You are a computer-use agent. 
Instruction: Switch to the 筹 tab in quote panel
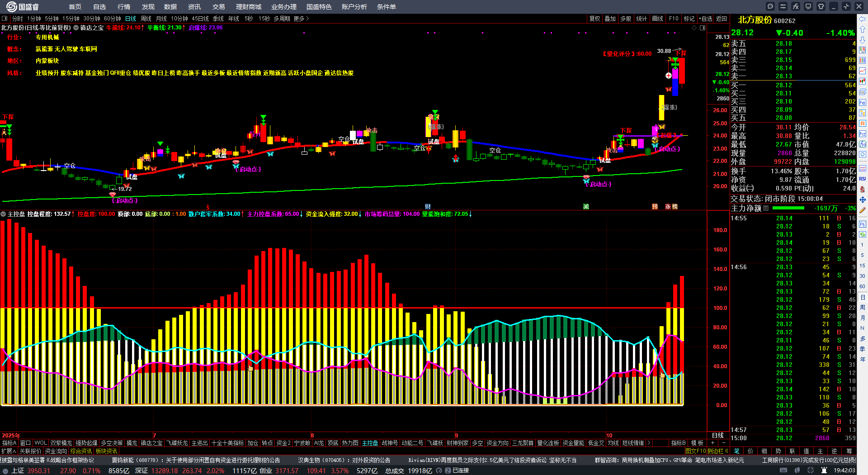click(849, 451)
